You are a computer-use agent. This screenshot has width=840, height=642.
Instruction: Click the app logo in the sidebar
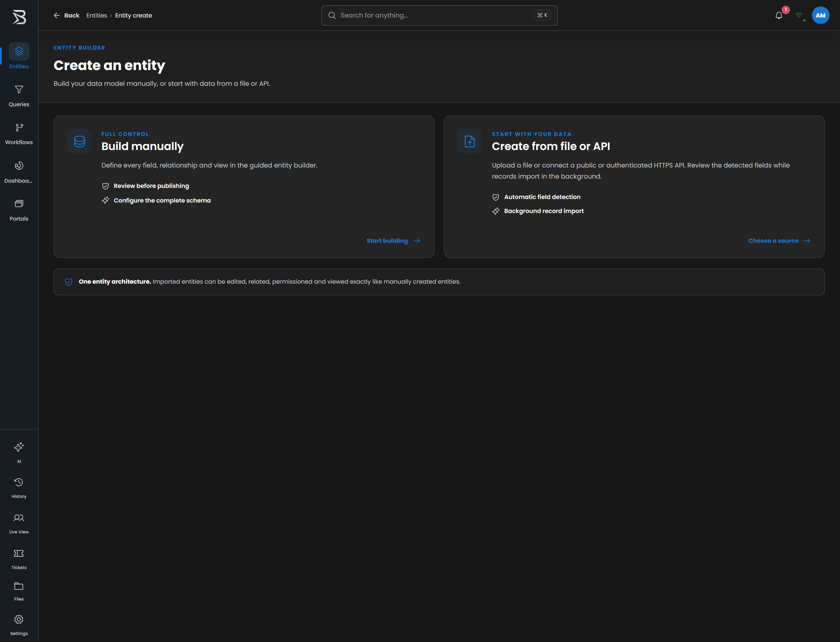(x=19, y=17)
